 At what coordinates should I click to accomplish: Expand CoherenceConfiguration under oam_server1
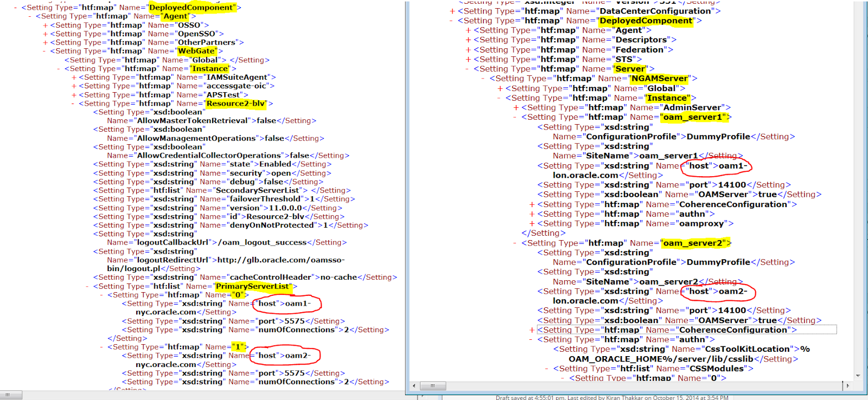pyautogui.click(x=532, y=204)
